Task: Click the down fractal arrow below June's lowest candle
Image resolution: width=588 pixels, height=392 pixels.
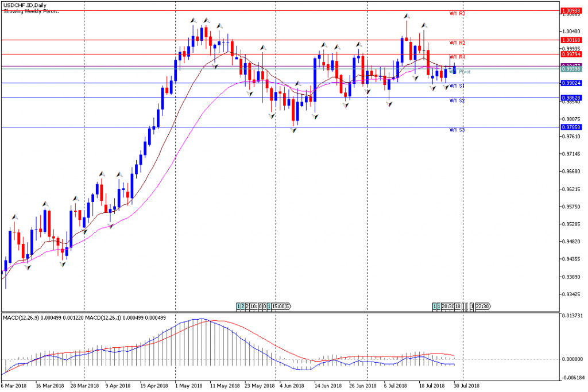Action: (x=293, y=130)
